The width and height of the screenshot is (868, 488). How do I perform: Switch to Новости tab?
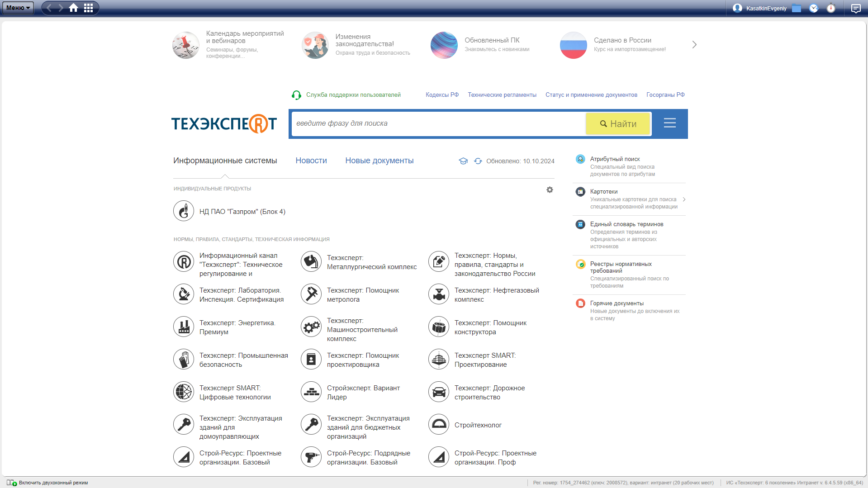click(x=311, y=161)
